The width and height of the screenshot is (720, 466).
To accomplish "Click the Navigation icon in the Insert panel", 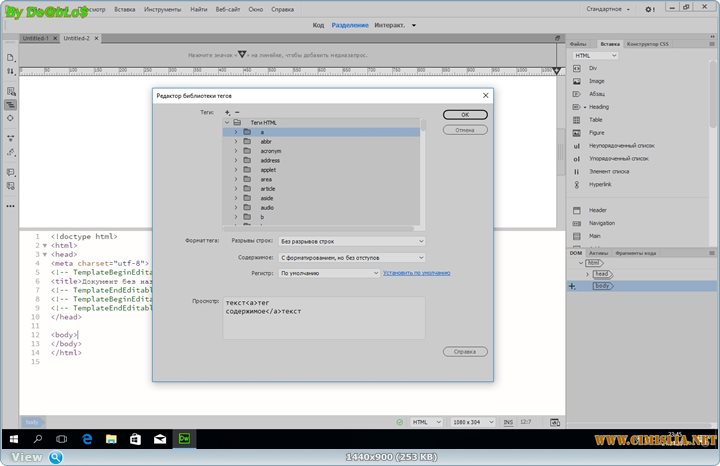I will pyautogui.click(x=576, y=223).
